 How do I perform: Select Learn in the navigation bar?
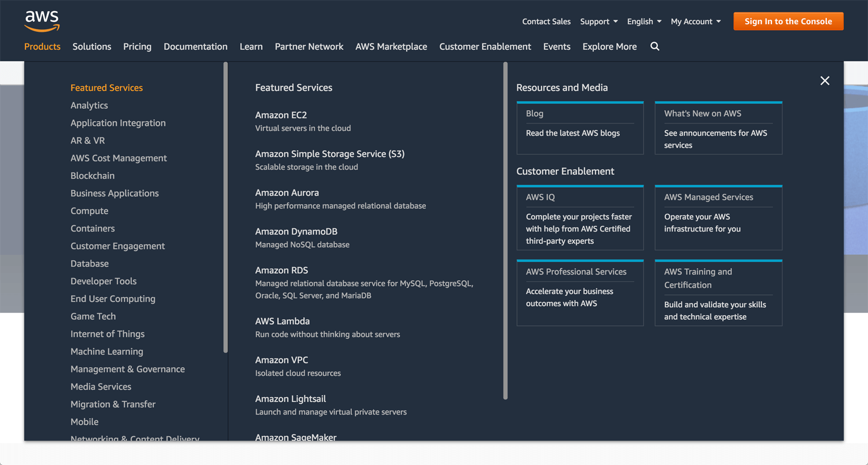coord(251,46)
